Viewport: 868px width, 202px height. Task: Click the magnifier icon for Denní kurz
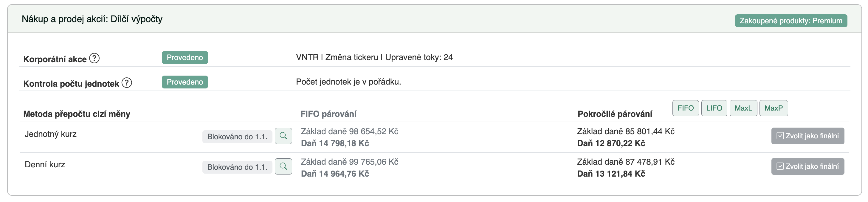283,166
